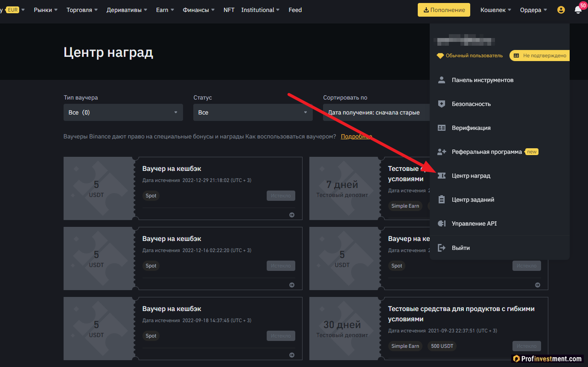This screenshot has height=367, width=588.
Task: Click the shield icon next to Безопасность
Action: pos(442,104)
